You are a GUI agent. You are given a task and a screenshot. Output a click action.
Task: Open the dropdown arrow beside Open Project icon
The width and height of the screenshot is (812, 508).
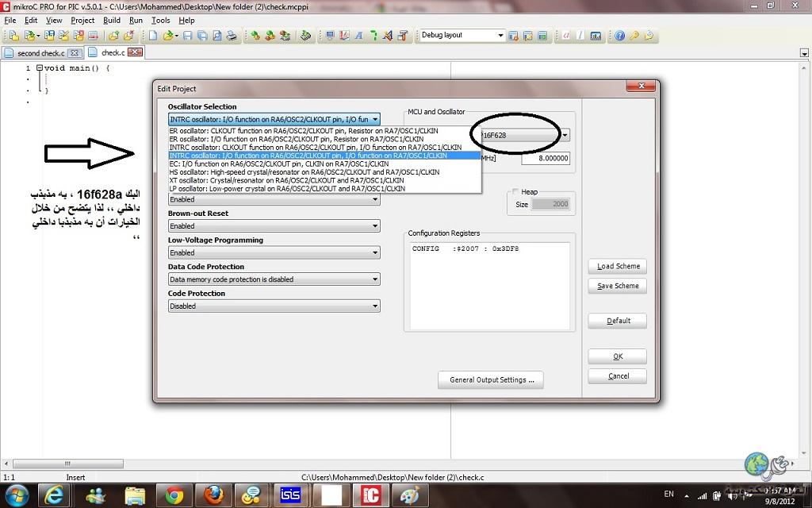click(37, 35)
